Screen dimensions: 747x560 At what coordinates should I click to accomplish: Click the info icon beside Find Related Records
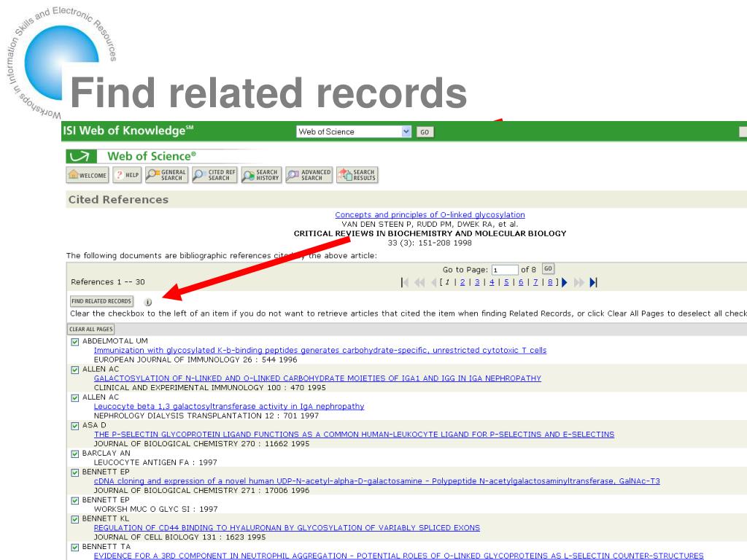(x=148, y=302)
